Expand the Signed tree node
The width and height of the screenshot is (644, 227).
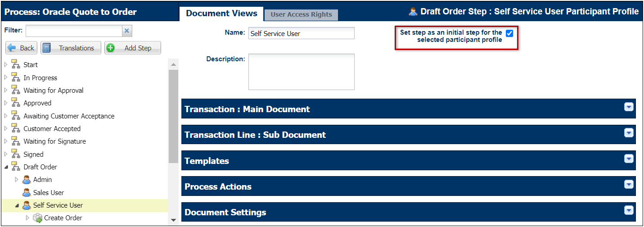6,154
